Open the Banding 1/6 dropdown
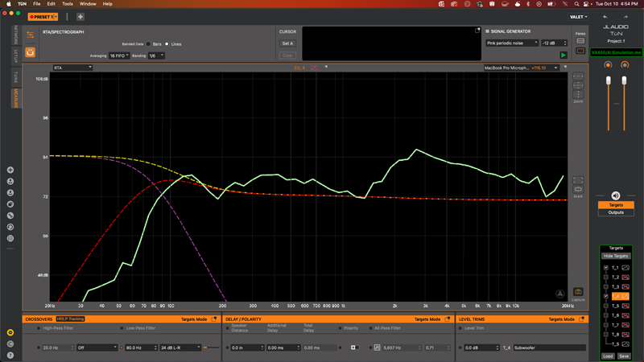Image resolution: width=644 pixels, height=362 pixels. [156, 56]
